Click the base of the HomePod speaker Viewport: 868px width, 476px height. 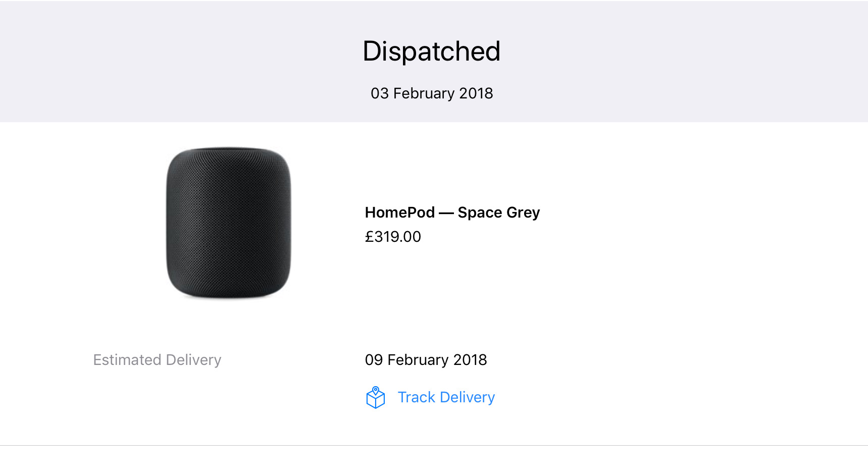[x=229, y=295]
